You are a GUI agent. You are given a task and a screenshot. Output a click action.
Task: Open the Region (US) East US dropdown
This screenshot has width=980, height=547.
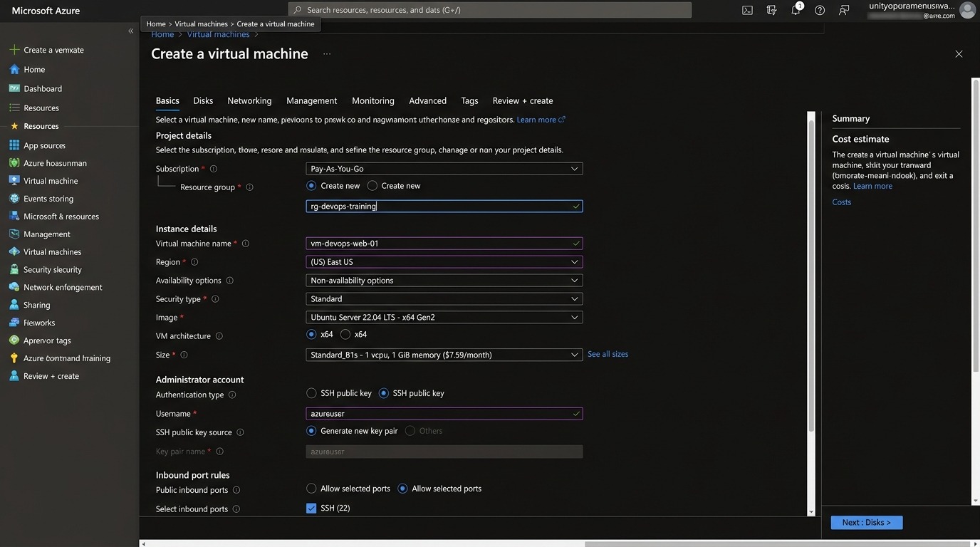(444, 262)
